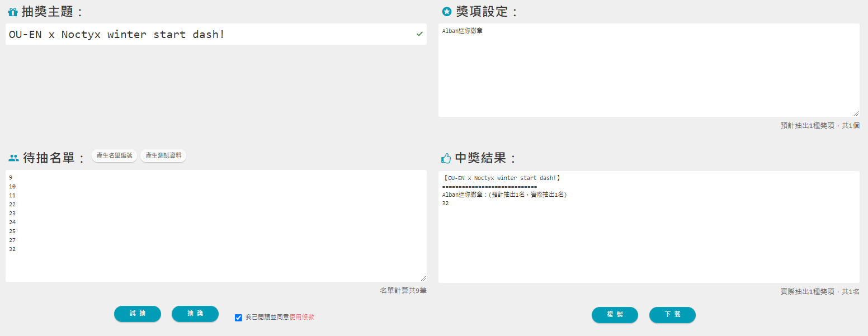Click the people icon beside 待抽名單

(13, 158)
